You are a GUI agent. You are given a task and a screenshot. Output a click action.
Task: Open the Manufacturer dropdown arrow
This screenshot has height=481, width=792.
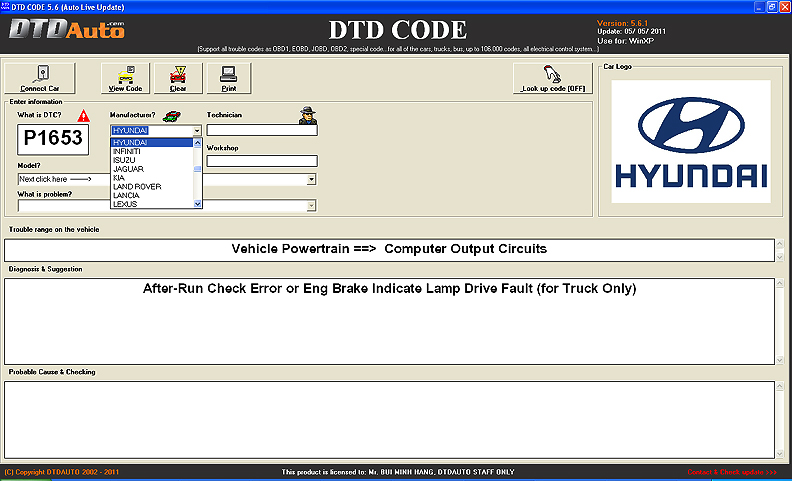[197, 131]
